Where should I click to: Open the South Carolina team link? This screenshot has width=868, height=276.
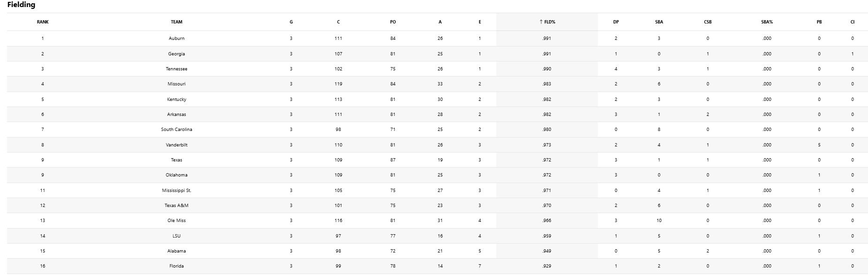176,130
